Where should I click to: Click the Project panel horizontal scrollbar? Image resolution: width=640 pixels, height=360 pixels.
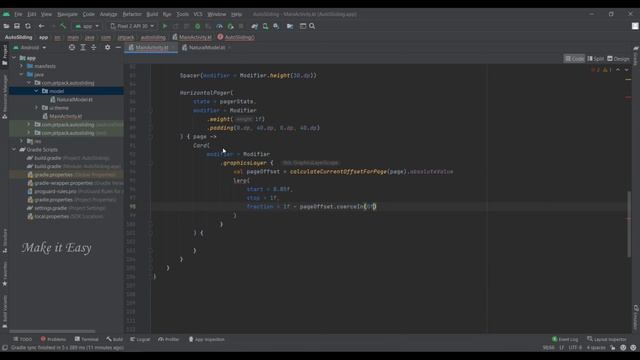[52, 331]
